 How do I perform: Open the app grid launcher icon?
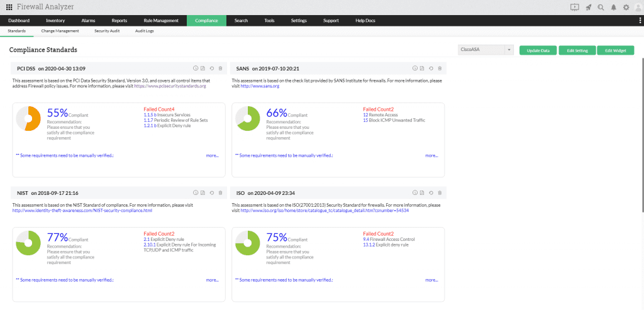pyautogui.click(x=9, y=7)
